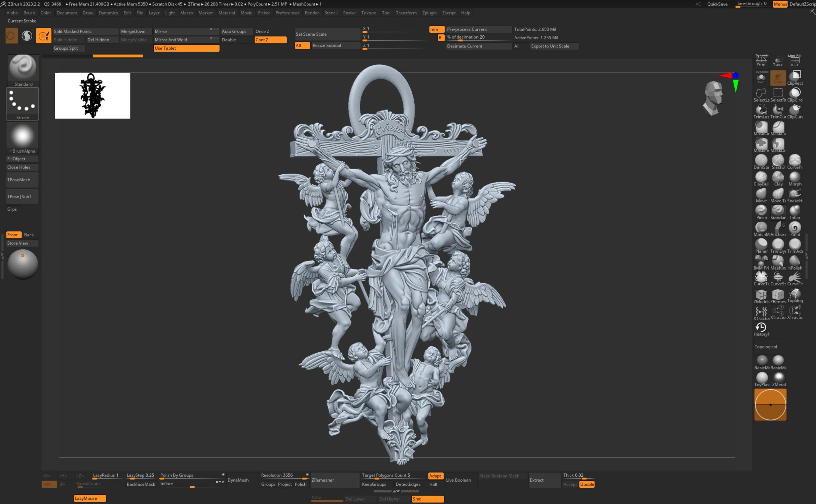The height and width of the screenshot is (504, 816).
Task: Toggle Double option beside Accept
Action: pyautogui.click(x=587, y=484)
